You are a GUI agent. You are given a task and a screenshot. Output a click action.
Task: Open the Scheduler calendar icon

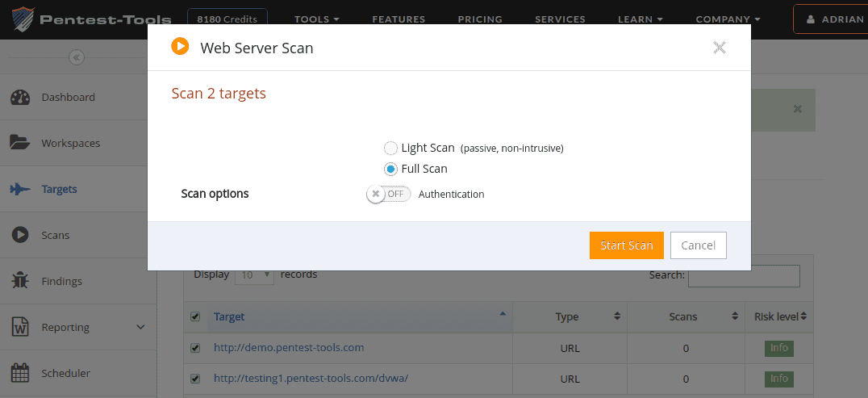click(x=20, y=373)
